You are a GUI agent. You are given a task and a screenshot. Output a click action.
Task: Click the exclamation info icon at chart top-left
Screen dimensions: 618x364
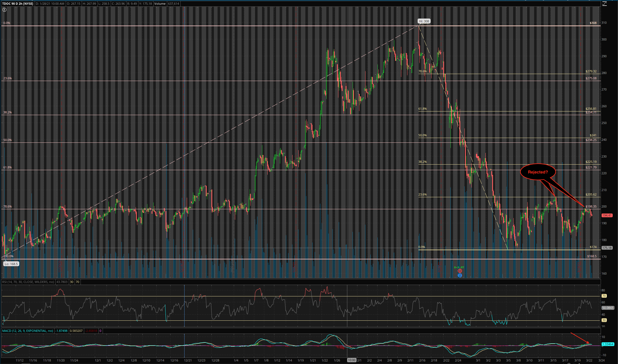pyautogui.click(x=4, y=10)
